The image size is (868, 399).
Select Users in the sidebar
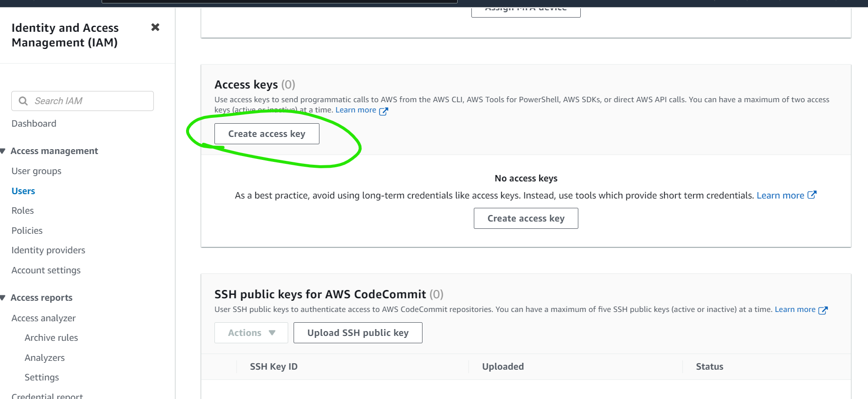tap(23, 191)
